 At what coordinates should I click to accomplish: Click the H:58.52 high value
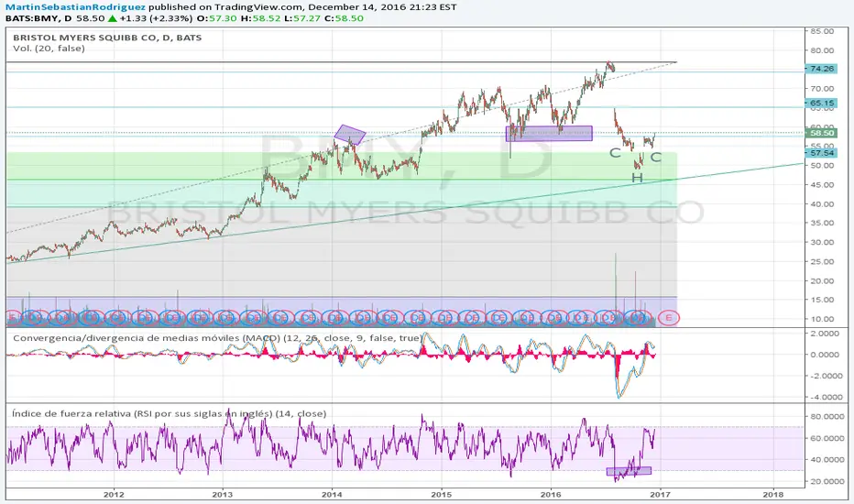(x=261, y=18)
